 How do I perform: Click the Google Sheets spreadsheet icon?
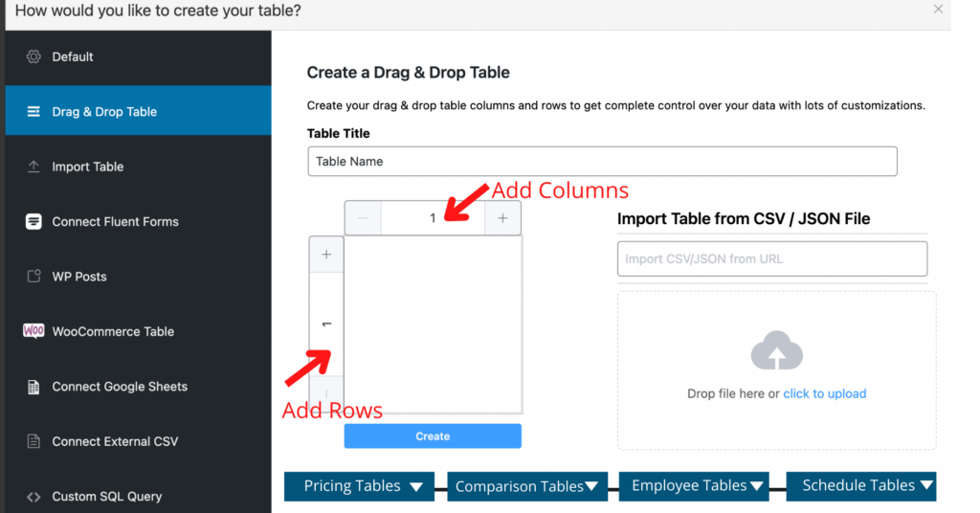pyautogui.click(x=33, y=387)
